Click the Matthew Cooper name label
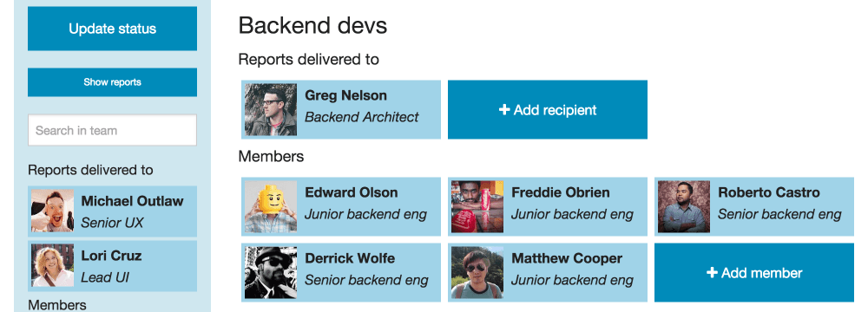The width and height of the screenshot is (868, 312). (x=567, y=258)
